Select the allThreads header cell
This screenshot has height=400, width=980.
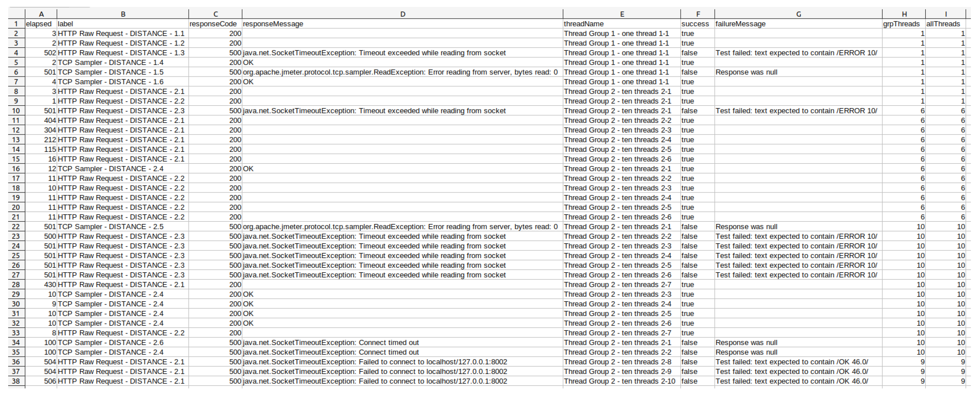tap(943, 24)
